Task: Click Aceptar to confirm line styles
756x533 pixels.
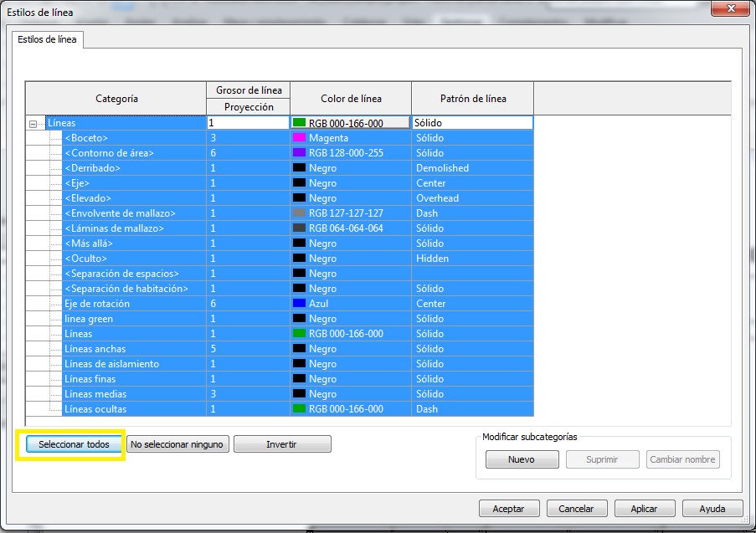Action: click(508, 509)
